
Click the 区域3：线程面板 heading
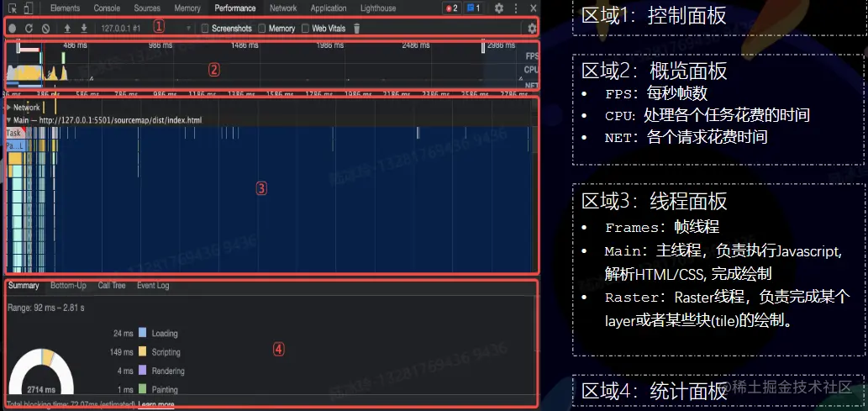655,201
